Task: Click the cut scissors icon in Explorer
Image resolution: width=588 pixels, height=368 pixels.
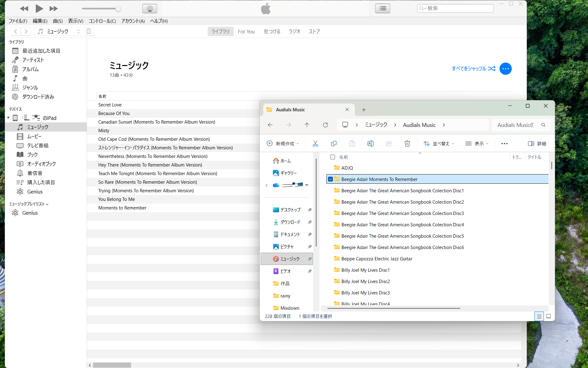Action: (315, 144)
